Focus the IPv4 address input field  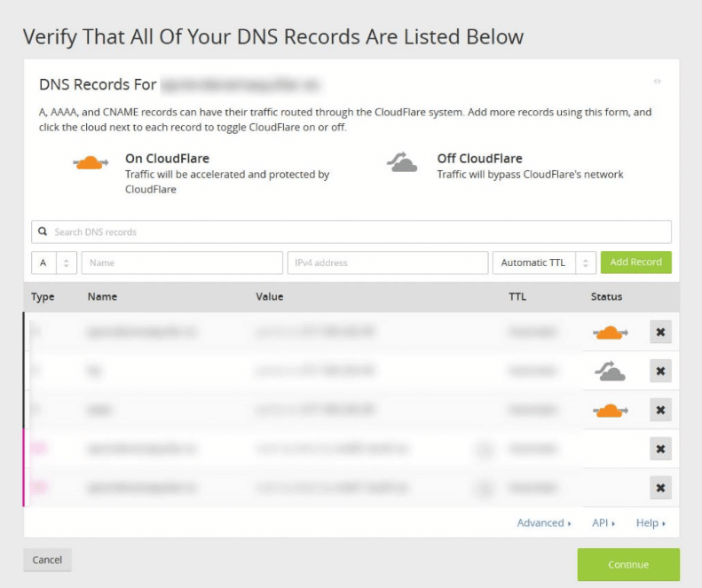388,263
